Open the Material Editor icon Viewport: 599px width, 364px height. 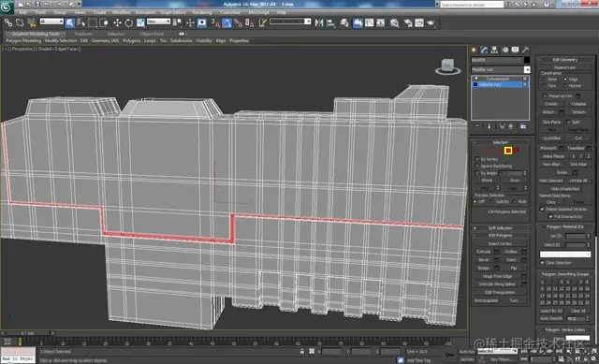coord(395,22)
